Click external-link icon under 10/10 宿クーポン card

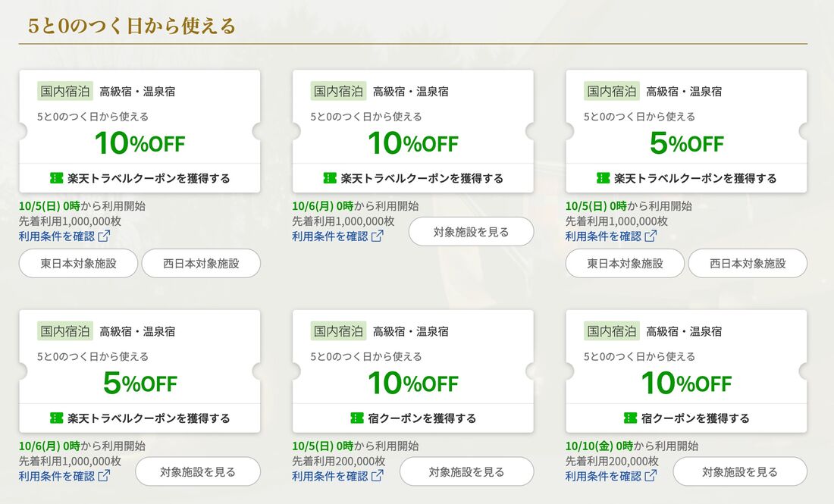click(651, 476)
